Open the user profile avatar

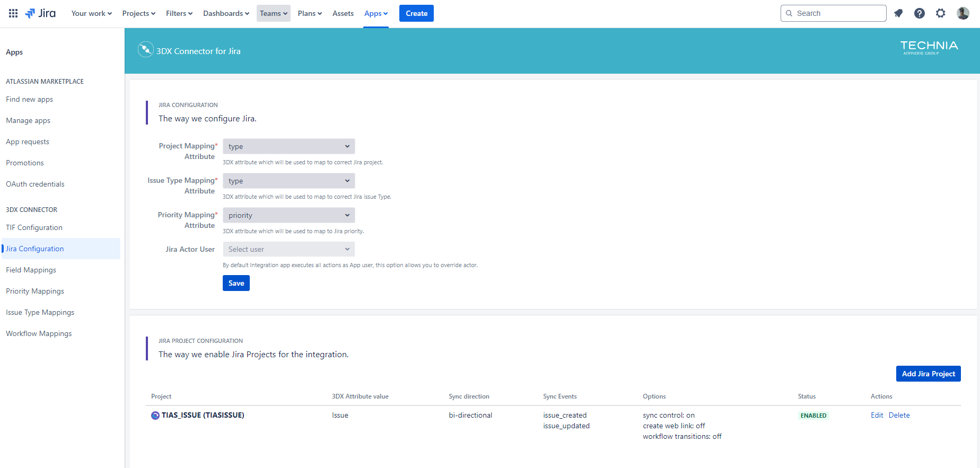(x=963, y=13)
